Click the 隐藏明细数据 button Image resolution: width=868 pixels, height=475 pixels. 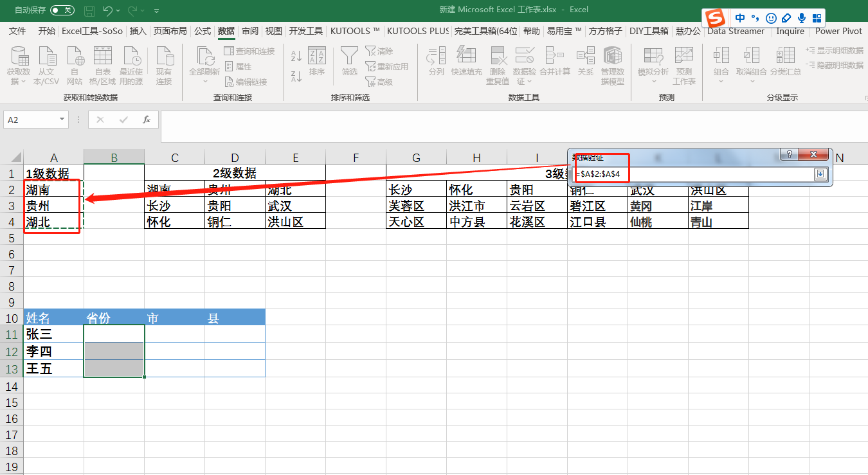[x=835, y=65]
